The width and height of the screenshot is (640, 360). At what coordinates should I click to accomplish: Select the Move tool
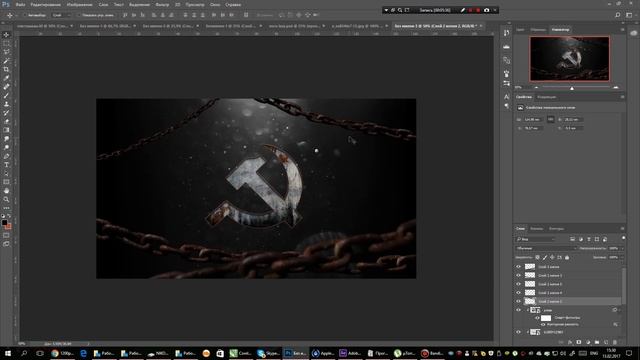(6, 35)
